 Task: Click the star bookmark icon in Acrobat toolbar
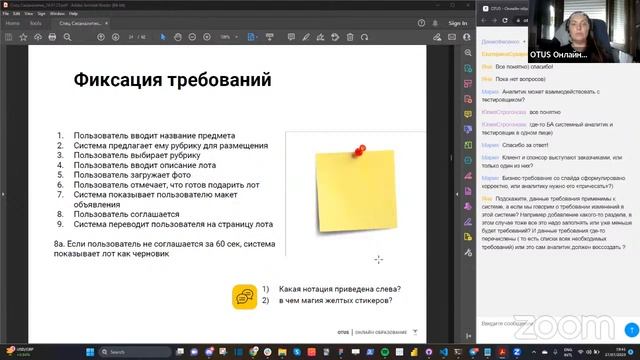23,37
